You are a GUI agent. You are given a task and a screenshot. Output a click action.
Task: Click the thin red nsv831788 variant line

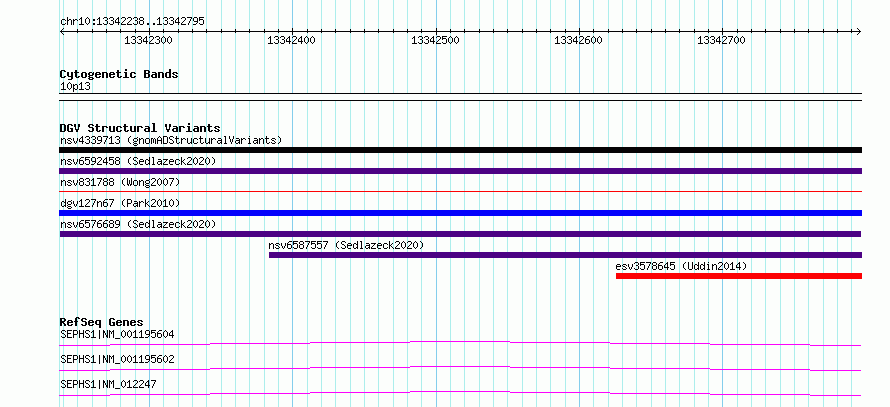pos(460,192)
